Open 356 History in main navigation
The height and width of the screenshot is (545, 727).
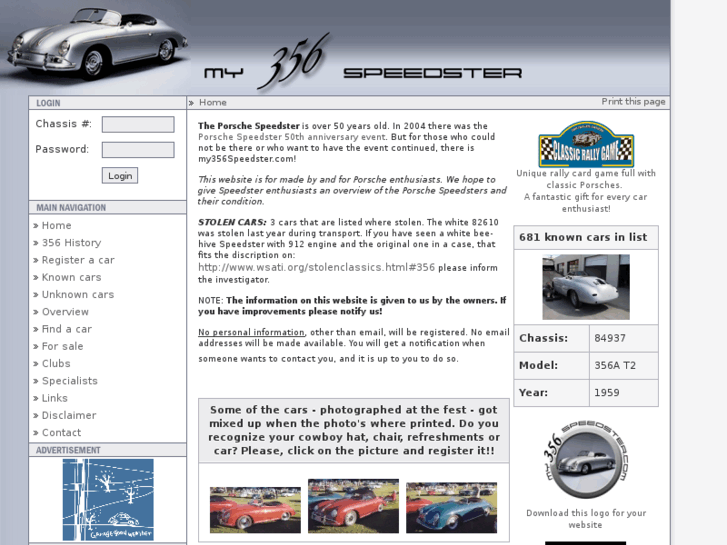71,243
